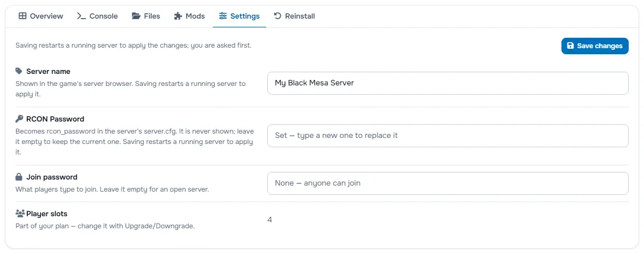Viewport: 644px width, 254px height.
Task: Click the Player slots label
Action: (47, 213)
